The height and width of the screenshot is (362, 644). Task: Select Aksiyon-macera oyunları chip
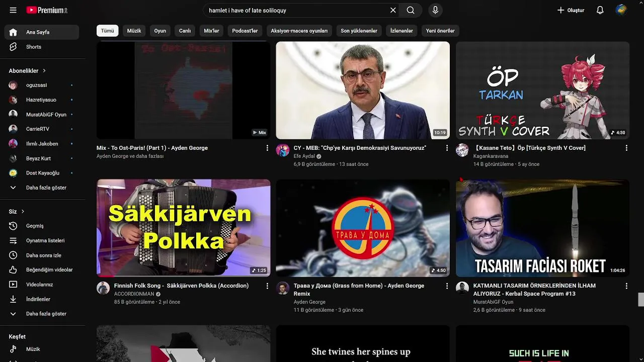299,31
